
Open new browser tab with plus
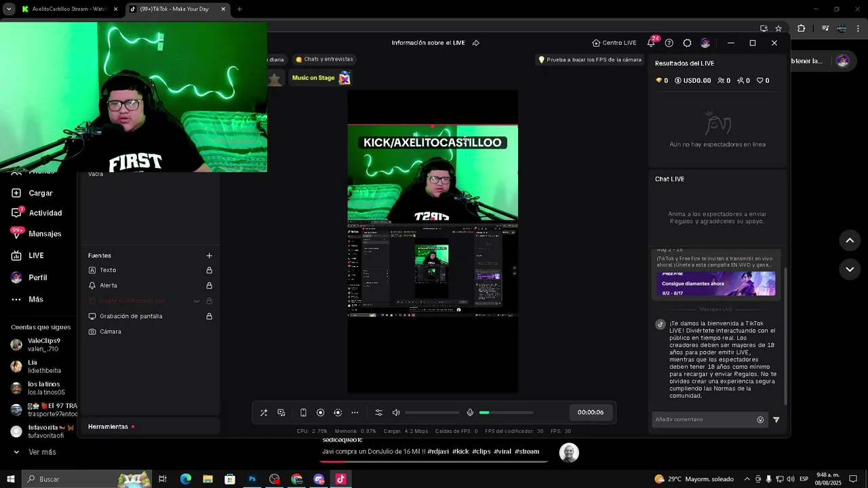(x=239, y=9)
